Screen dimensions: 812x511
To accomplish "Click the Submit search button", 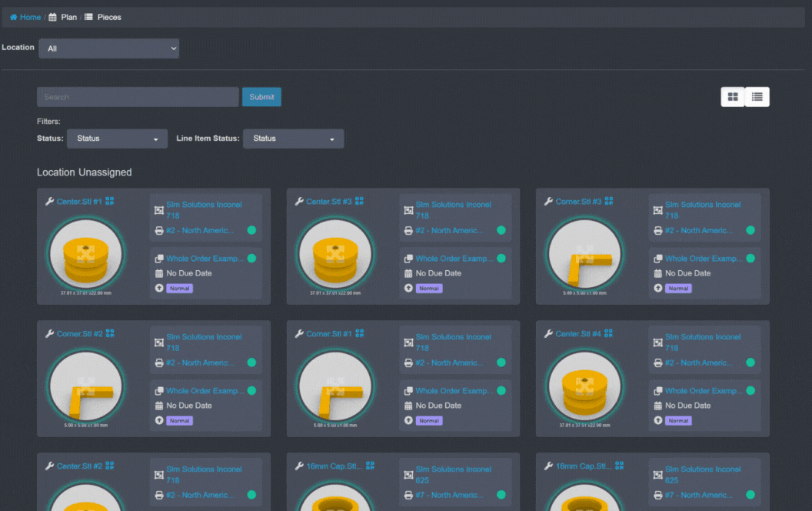I will point(261,97).
